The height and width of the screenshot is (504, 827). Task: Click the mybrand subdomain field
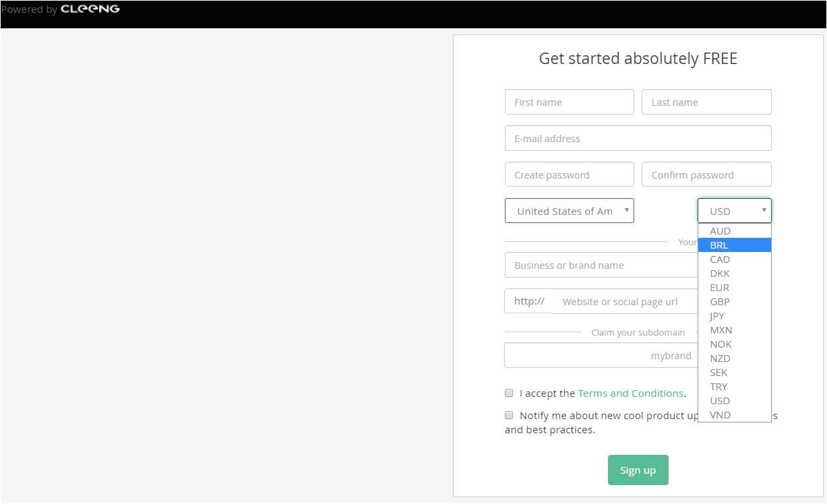pos(601,355)
